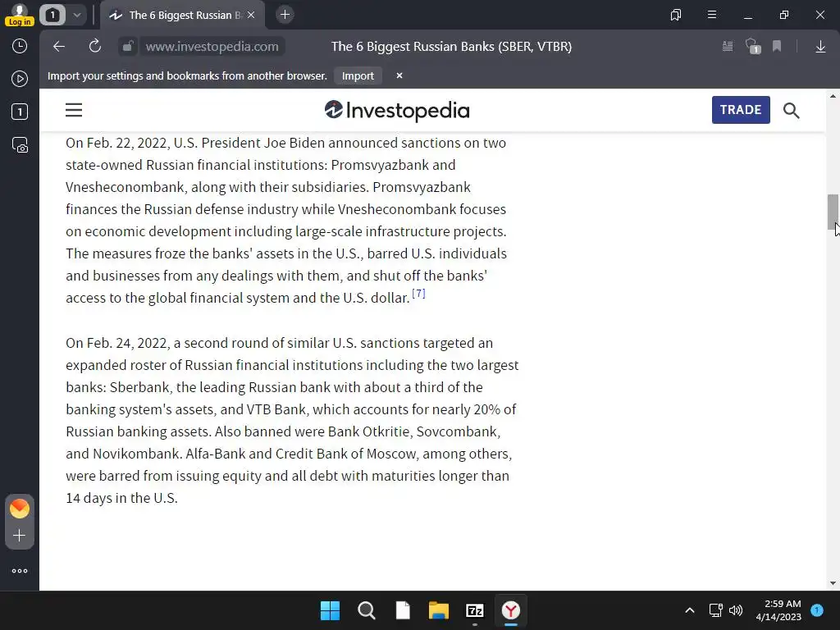840x630 pixels.
Task: Show hidden system tray icons
Action: click(690, 610)
